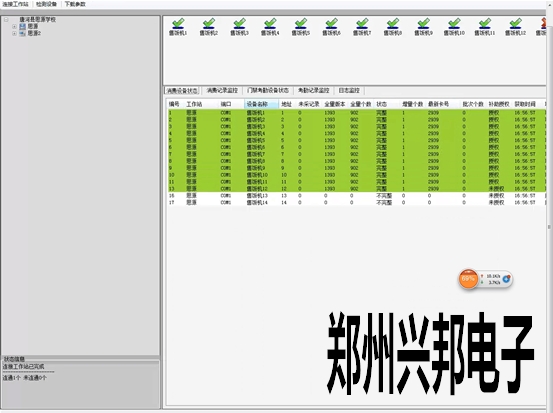Click the 连接工作站已完成 status message
The height and width of the screenshot is (413, 553).
(x=23, y=367)
